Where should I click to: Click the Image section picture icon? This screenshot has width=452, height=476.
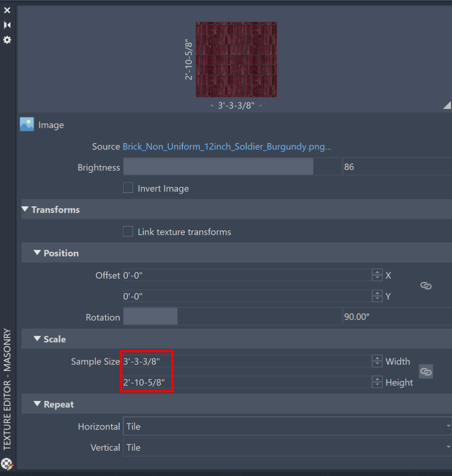(26, 124)
